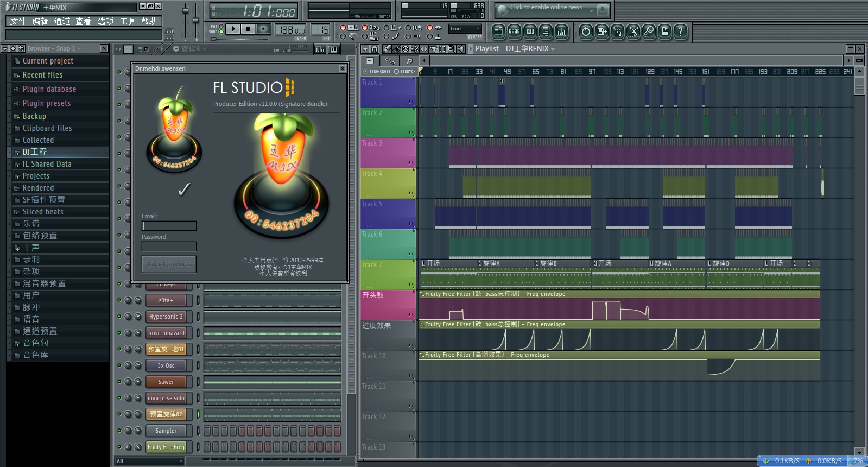Click to enable online news

(546, 8)
